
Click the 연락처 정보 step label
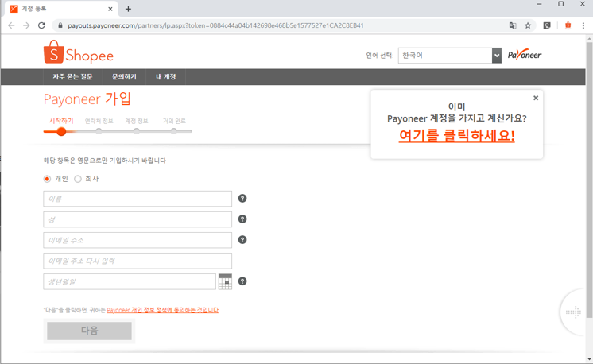point(99,121)
